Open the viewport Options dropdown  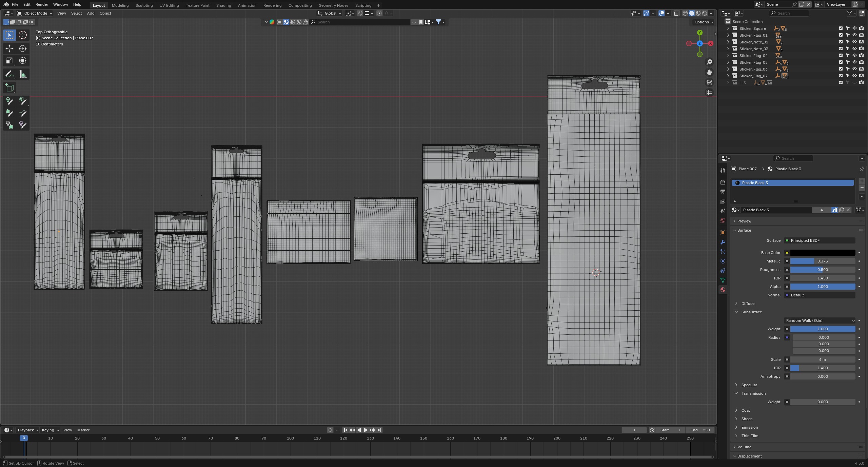click(704, 22)
